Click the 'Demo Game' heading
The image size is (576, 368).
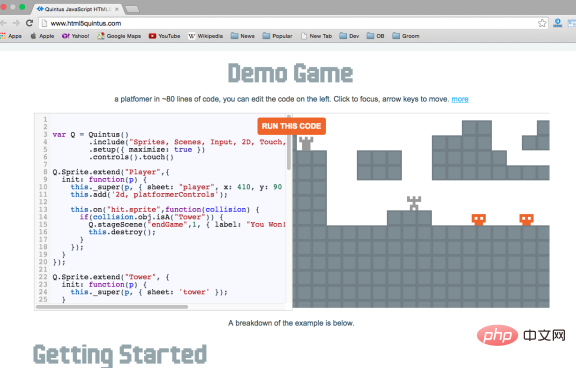pos(290,73)
